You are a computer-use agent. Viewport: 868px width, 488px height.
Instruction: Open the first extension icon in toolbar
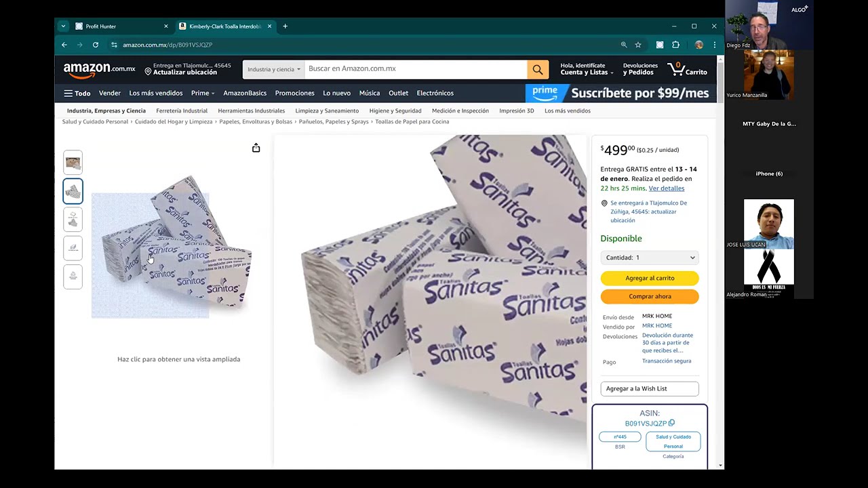660,45
